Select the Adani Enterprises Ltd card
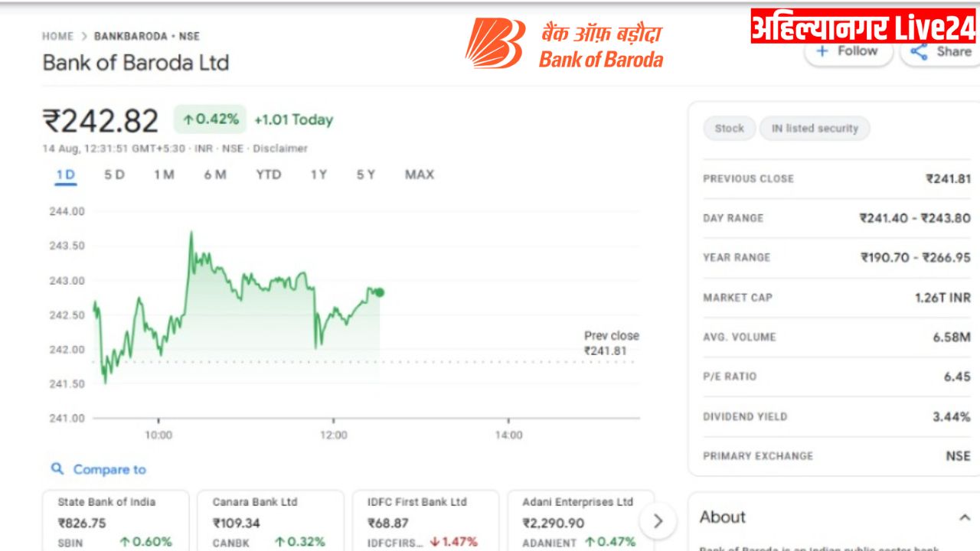Image resolution: width=980 pixels, height=551 pixels. (x=580, y=521)
